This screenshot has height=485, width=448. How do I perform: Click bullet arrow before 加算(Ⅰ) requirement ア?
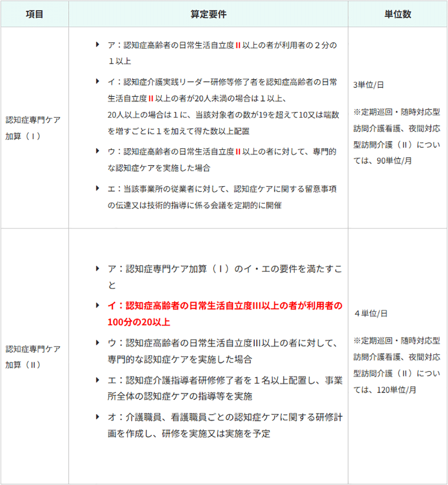tap(97, 45)
